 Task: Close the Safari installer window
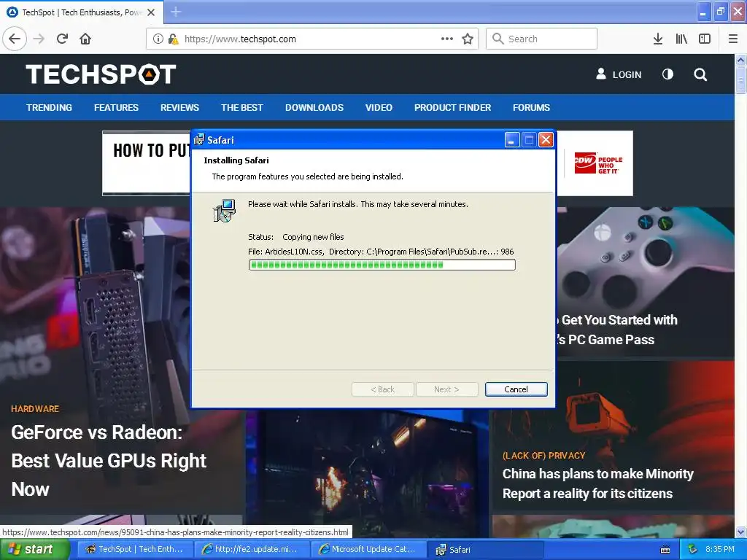(x=546, y=139)
